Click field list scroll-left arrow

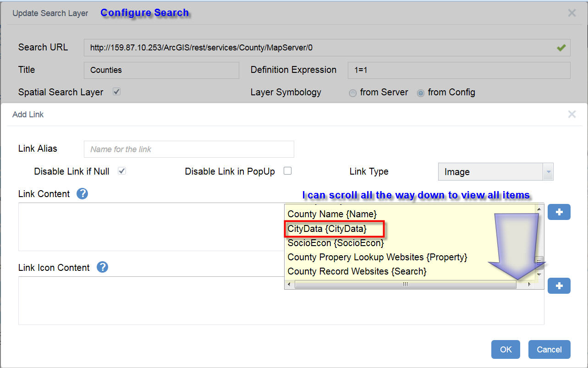(x=289, y=285)
